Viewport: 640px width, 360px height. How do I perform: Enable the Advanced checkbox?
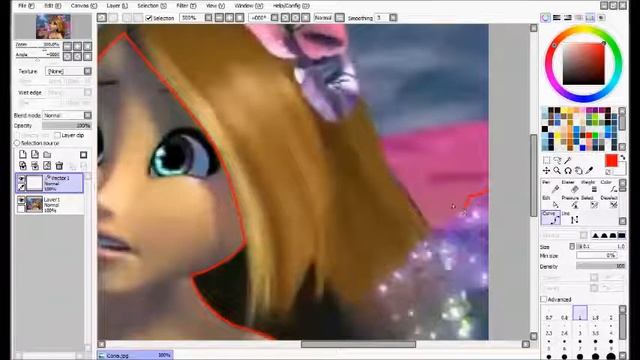point(544,299)
